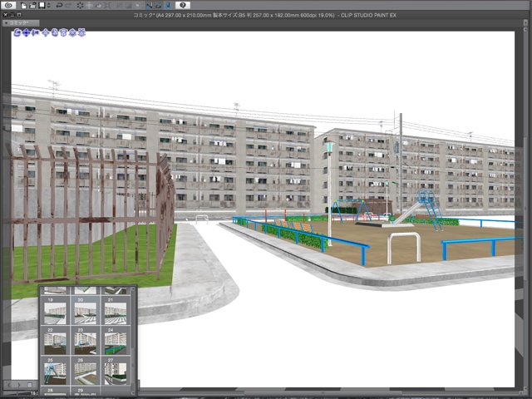532x399 pixels.
Task: Toggle Snap to special ruler
Action: coord(159,6)
